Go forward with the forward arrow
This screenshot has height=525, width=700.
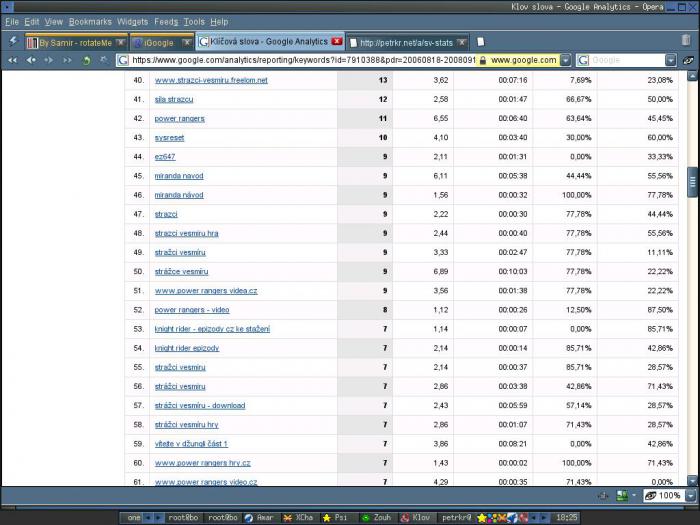(x=49, y=60)
